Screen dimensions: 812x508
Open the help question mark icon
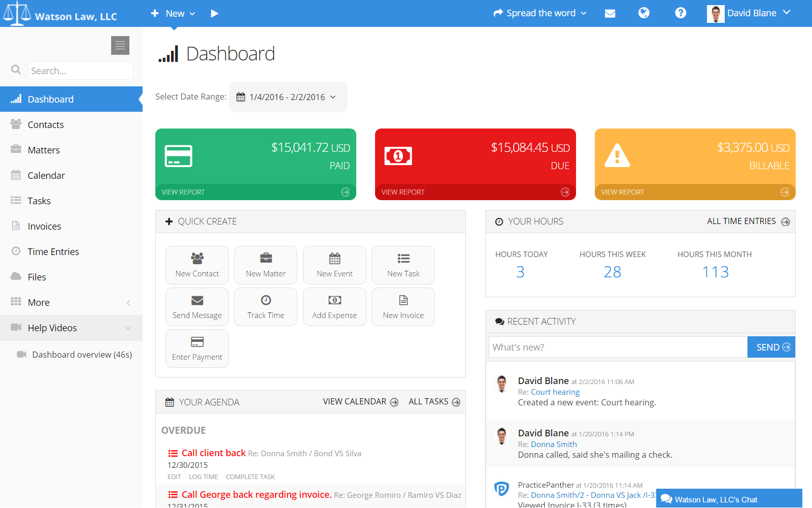[681, 13]
